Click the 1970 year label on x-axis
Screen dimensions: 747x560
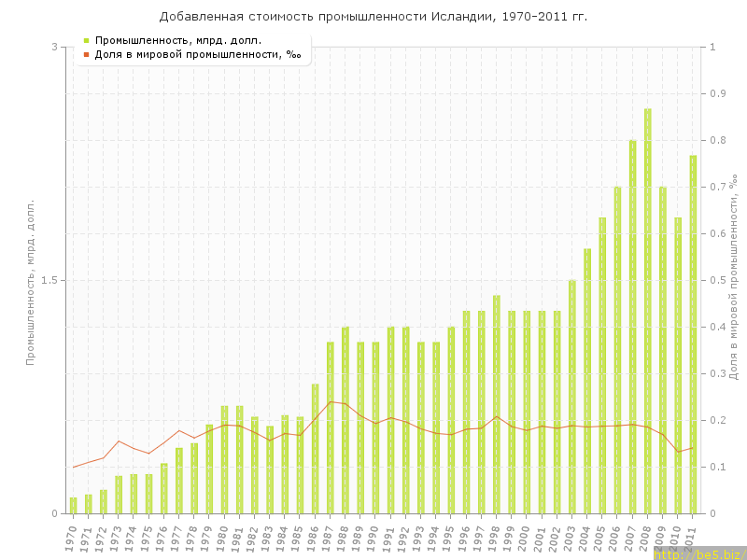point(72,537)
